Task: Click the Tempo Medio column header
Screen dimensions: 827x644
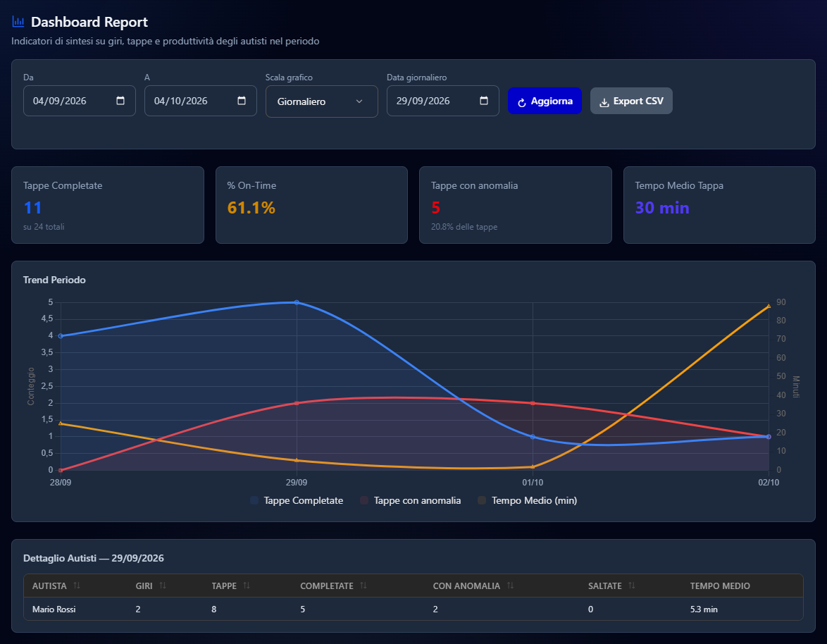Action: click(x=720, y=586)
